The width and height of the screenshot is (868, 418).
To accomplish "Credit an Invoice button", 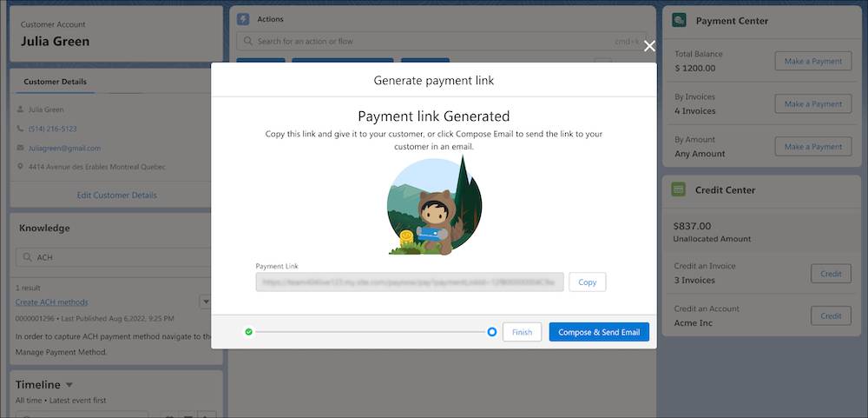I will click(x=831, y=273).
